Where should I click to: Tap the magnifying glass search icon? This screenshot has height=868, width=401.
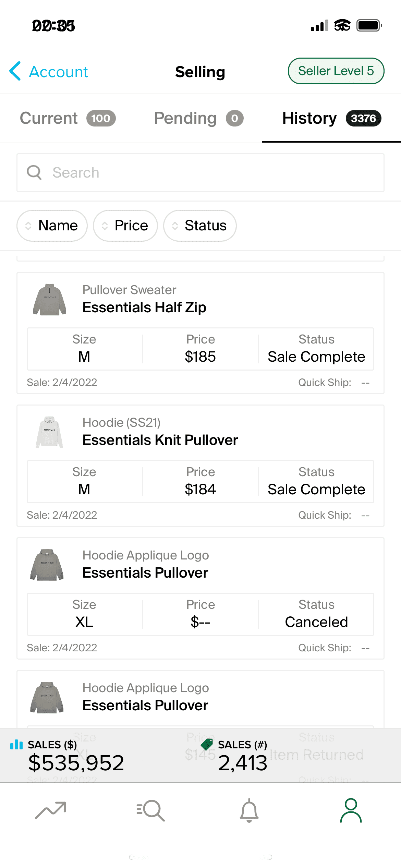pyautogui.click(x=34, y=172)
